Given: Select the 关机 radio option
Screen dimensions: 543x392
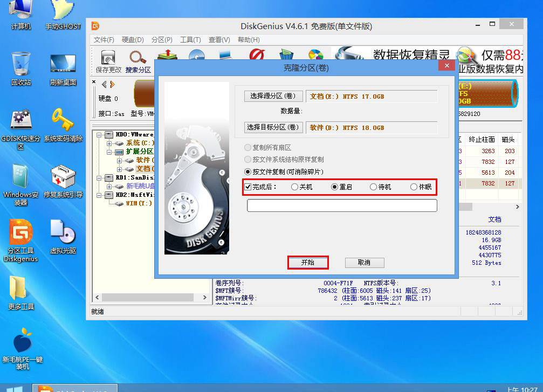Looking at the screenshot, I should 295,187.
